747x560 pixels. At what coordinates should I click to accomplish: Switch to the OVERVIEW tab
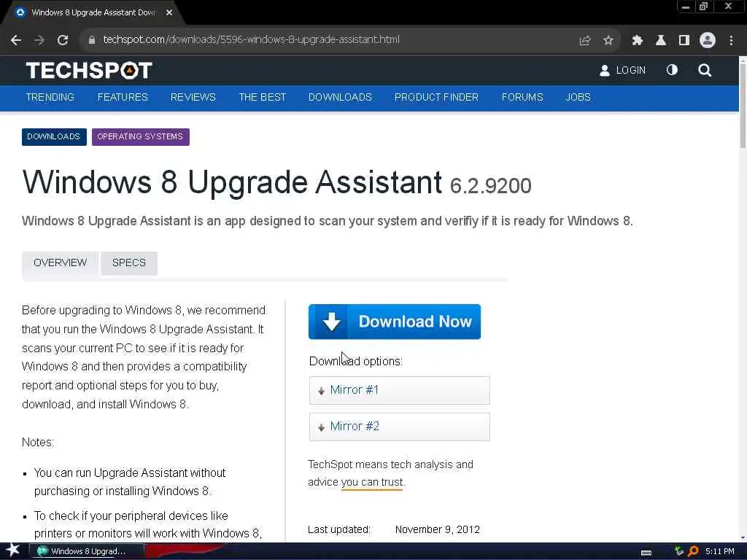click(x=60, y=262)
